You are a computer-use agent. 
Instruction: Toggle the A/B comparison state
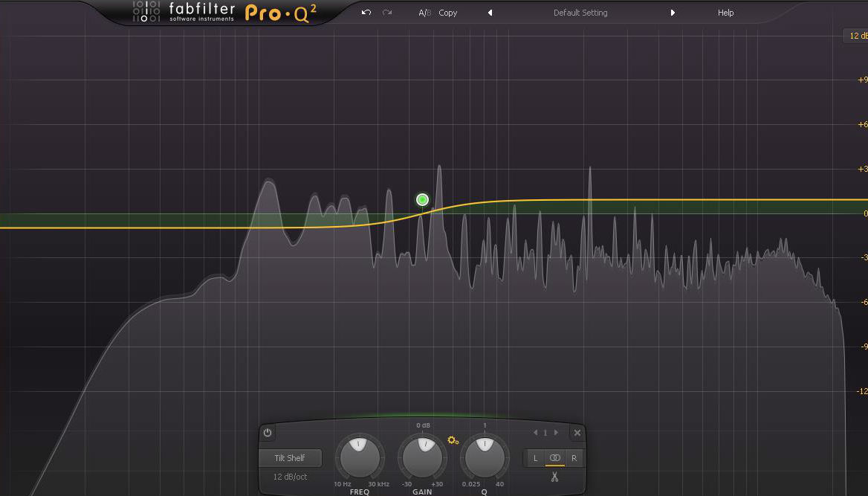(x=424, y=13)
